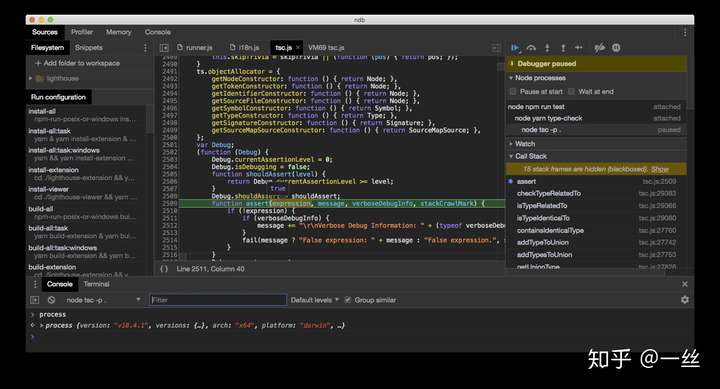Enable Pause at start checkbox
Viewport: 720px width, 389px height.
pyautogui.click(x=513, y=92)
